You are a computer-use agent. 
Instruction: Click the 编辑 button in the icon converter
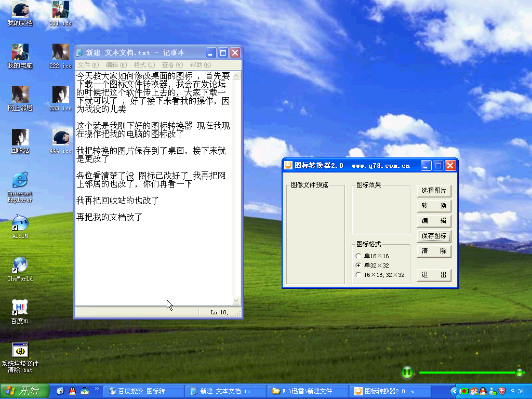coord(434,220)
